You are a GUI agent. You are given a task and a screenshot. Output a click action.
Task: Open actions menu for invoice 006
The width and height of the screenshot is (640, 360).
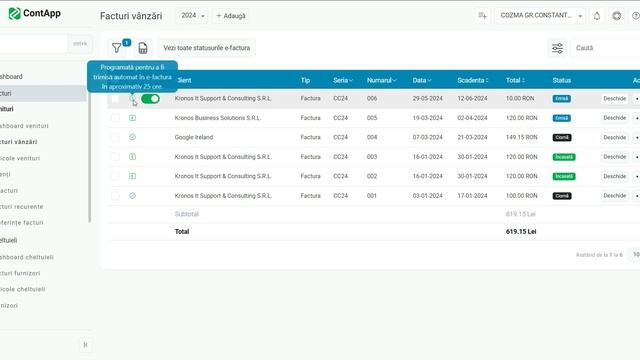[x=636, y=99]
